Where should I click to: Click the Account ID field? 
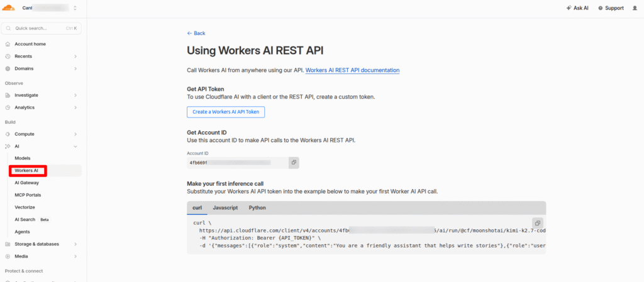point(238,163)
